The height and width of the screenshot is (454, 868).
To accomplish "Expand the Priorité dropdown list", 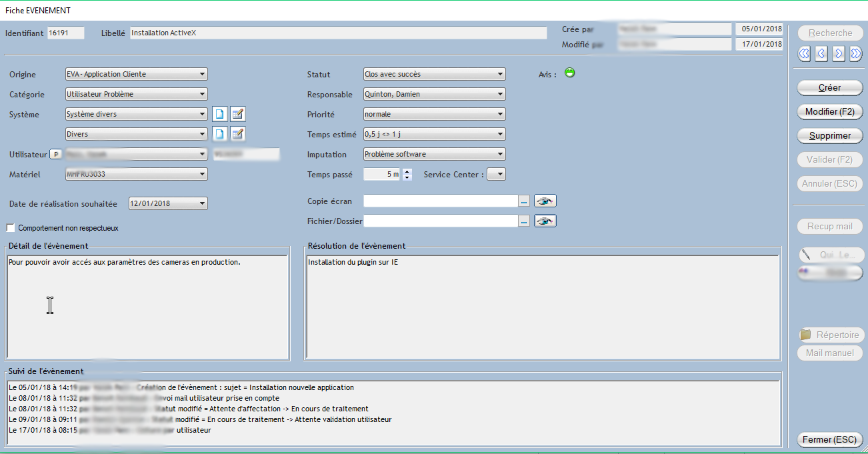I will [501, 115].
